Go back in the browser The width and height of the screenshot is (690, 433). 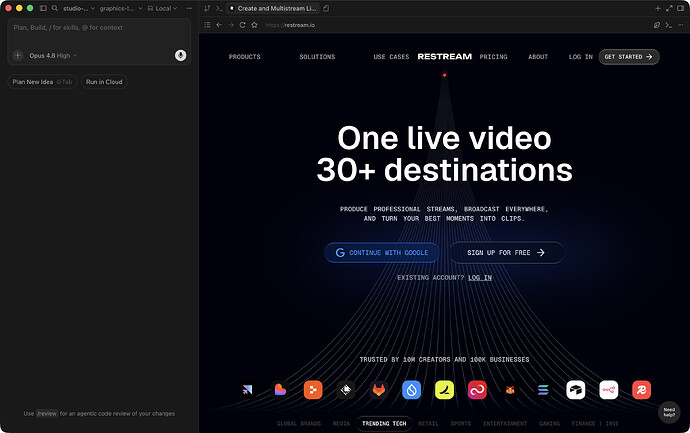tap(219, 25)
